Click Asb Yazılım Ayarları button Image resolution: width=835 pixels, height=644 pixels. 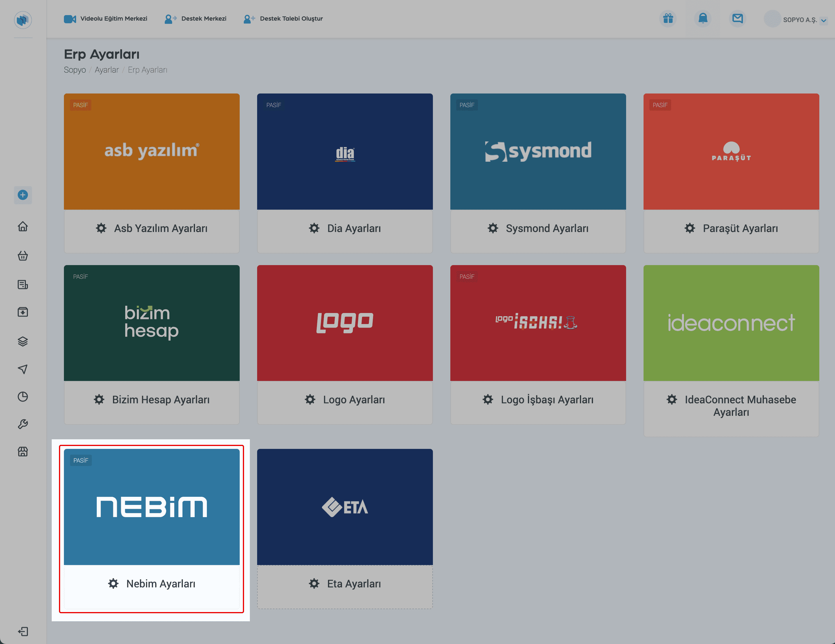click(152, 229)
